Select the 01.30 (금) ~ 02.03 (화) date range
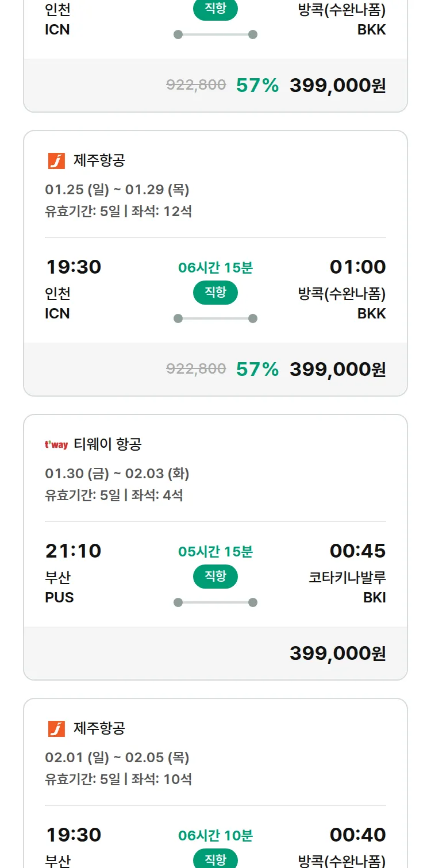The height and width of the screenshot is (868, 431). pyautogui.click(x=117, y=474)
